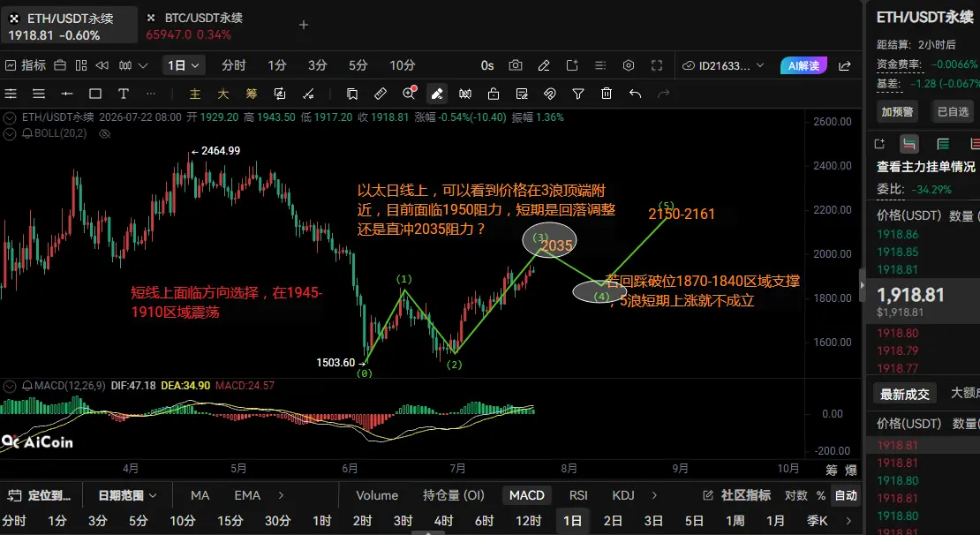
Task: Switch to the 最新成交 tab
Action: [x=904, y=395]
